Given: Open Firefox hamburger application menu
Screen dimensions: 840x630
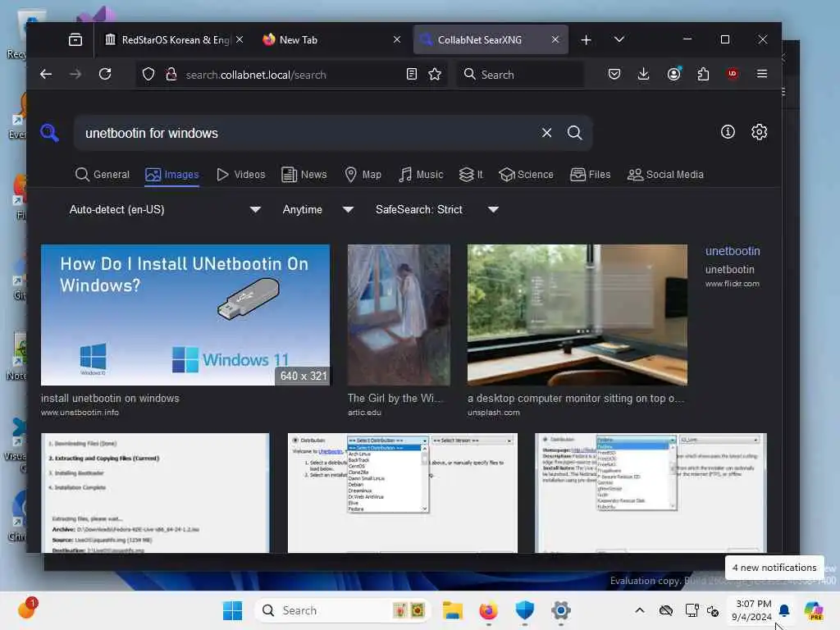Looking at the screenshot, I should pos(762,74).
